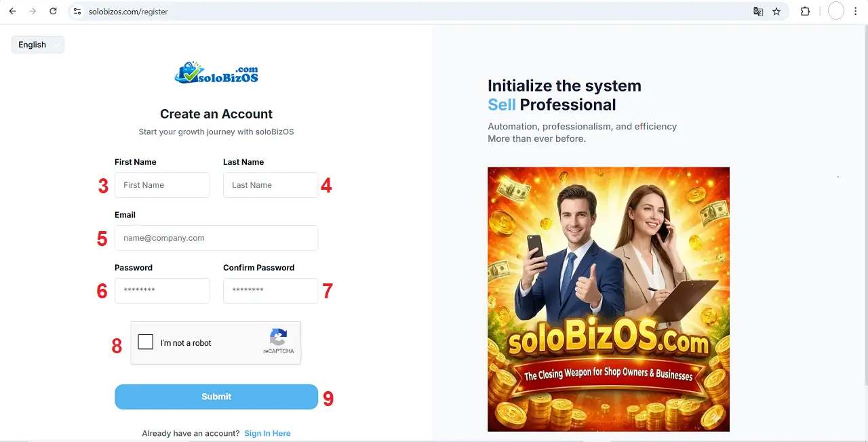
Task: Open the English language dropdown
Action: [x=38, y=45]
